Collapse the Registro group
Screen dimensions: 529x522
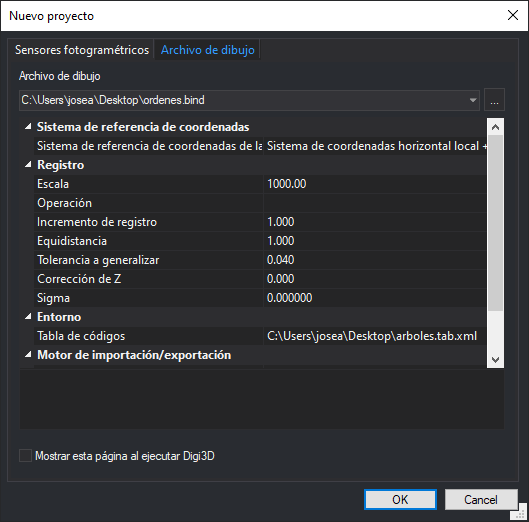(x=28, y=165)
